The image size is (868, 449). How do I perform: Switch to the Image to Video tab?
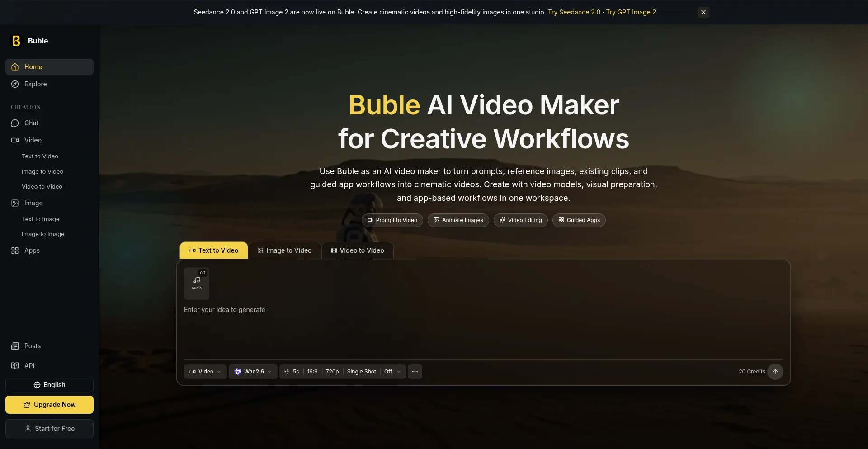click(x=285, y=250)
